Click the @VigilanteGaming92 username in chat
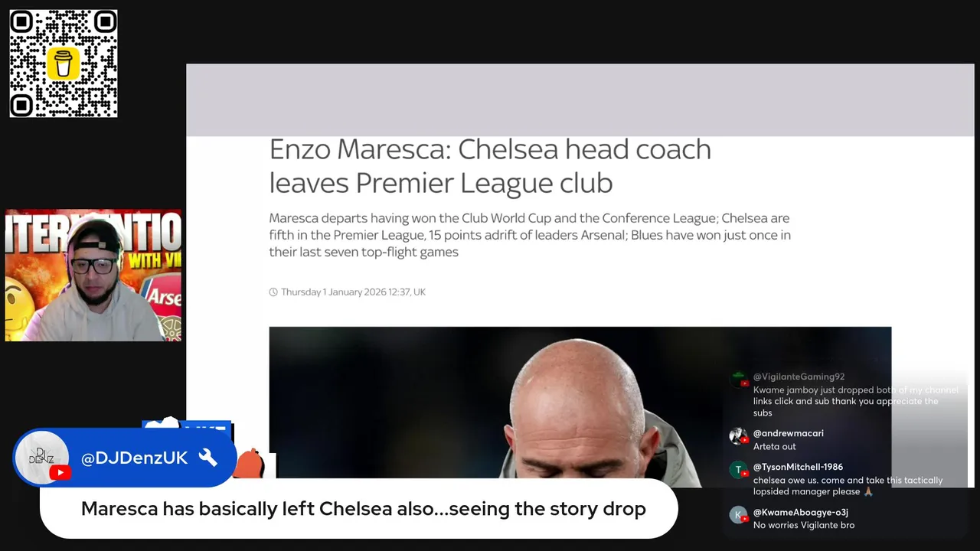 tap(799, 377)
